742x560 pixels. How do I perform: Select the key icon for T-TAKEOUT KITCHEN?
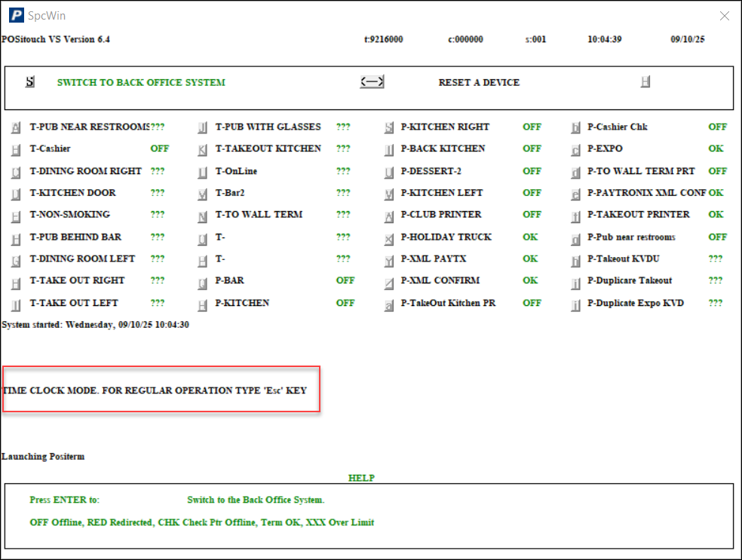coord(202,150)
